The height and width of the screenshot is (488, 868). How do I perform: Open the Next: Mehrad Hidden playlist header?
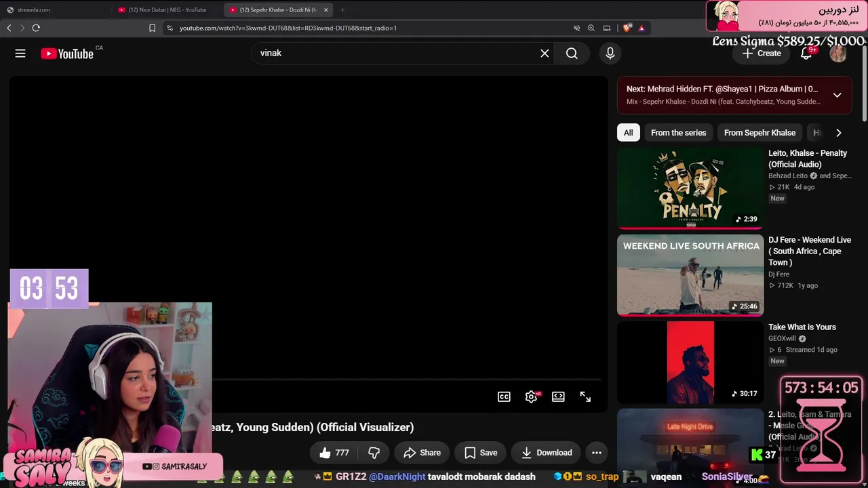tap(722, 89)
